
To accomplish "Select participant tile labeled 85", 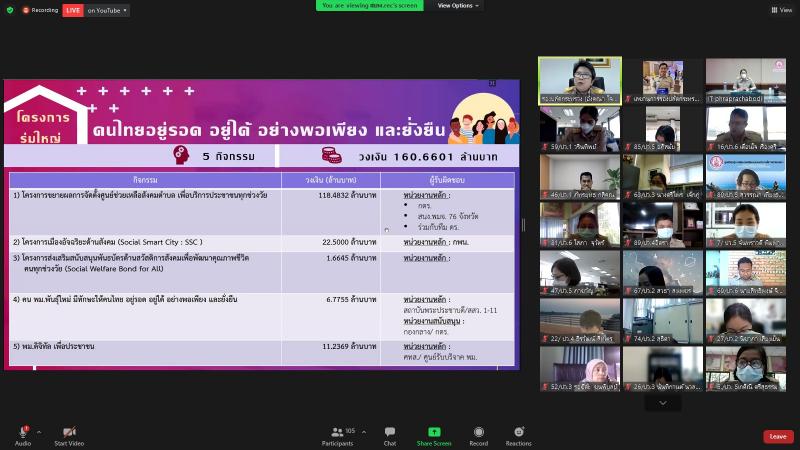I will pyautogui.click(x=663, y=129).
